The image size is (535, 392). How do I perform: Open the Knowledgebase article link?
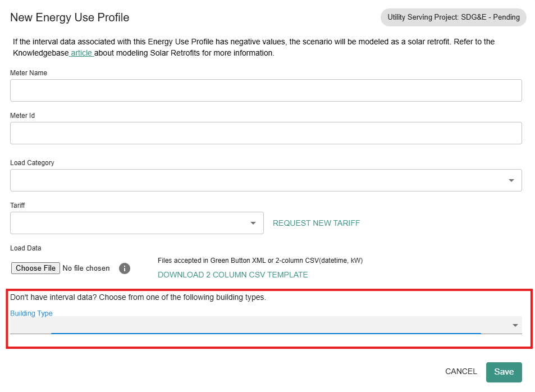(x=81, y=53)
